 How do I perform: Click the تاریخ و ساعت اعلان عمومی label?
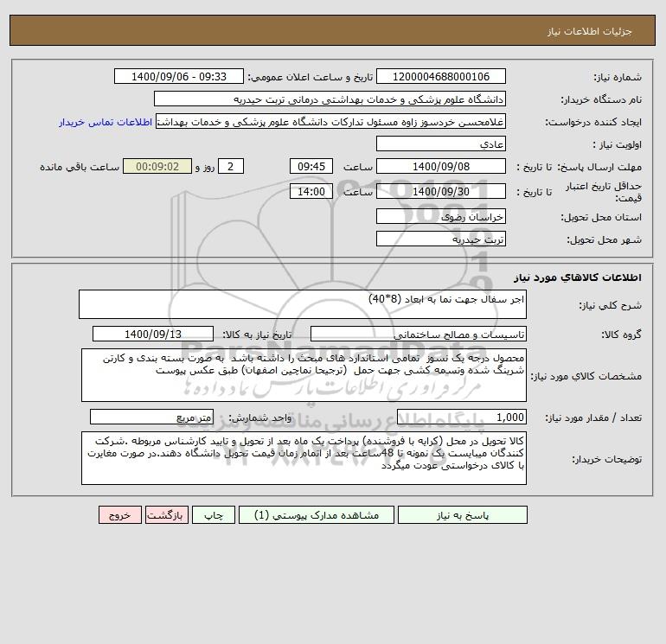[310, 77]
